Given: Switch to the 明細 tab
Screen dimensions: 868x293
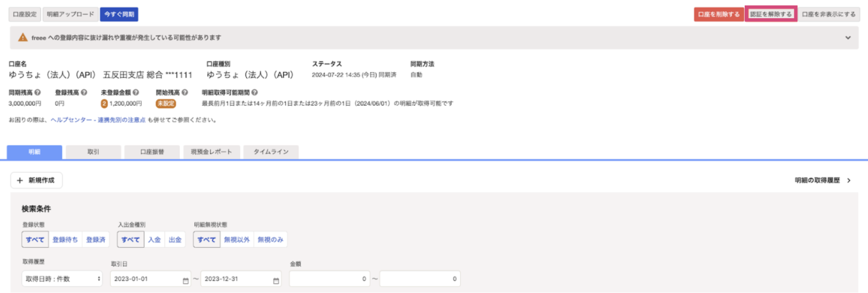Looking at the screenshot, I should click(x=34, y=152).
